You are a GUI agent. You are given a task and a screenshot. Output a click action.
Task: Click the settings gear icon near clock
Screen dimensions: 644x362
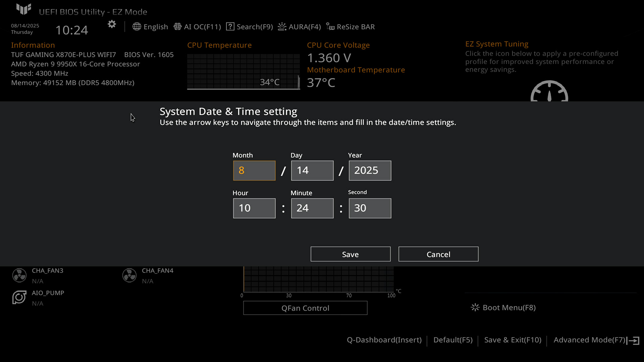coord(112,24)
